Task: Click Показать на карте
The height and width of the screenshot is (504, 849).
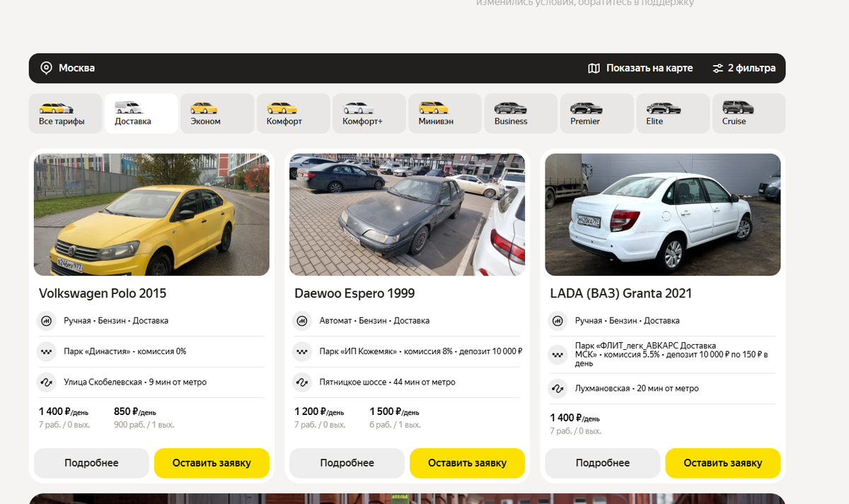Action: coord(641,69)
